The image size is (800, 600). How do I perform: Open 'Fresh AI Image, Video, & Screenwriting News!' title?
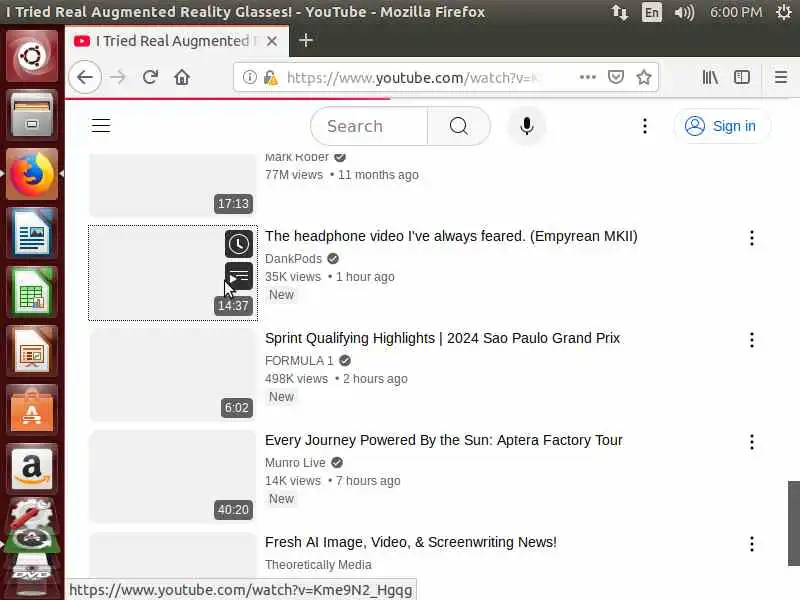411,542
